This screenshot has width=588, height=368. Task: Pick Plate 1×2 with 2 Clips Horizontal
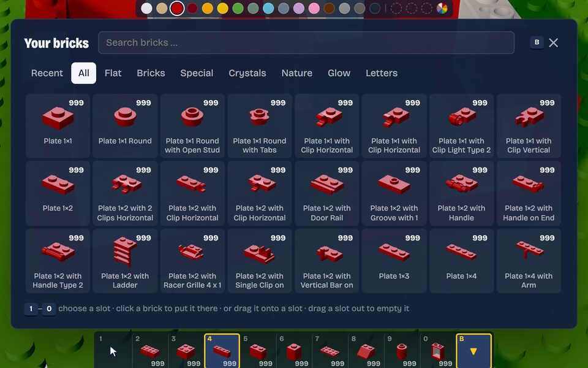125,193
